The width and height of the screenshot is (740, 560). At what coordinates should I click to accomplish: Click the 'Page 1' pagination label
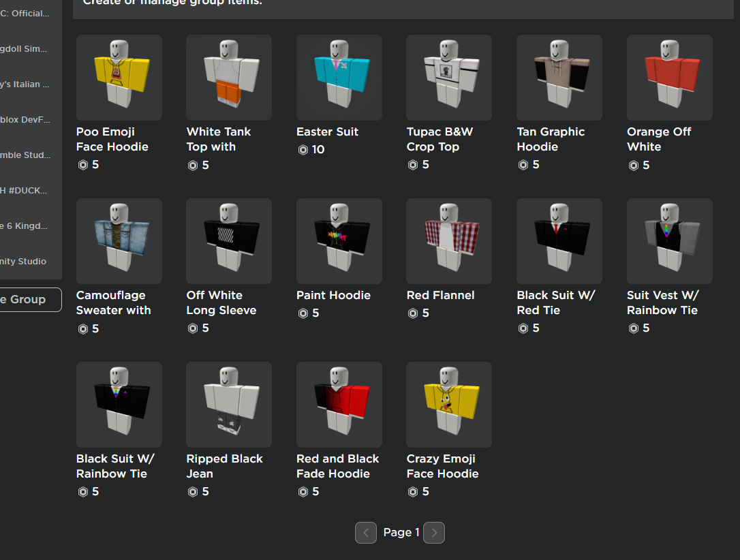(x=401, y=533)
